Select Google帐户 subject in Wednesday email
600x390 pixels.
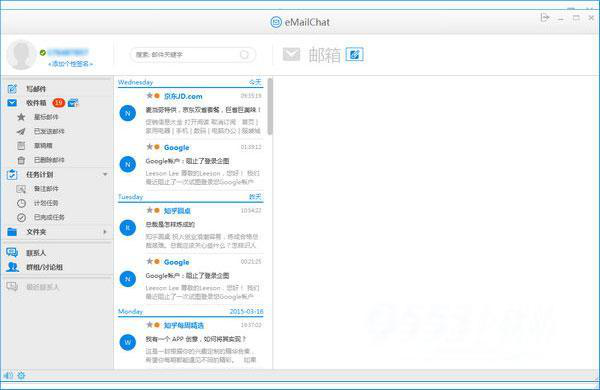click(187, 161)
